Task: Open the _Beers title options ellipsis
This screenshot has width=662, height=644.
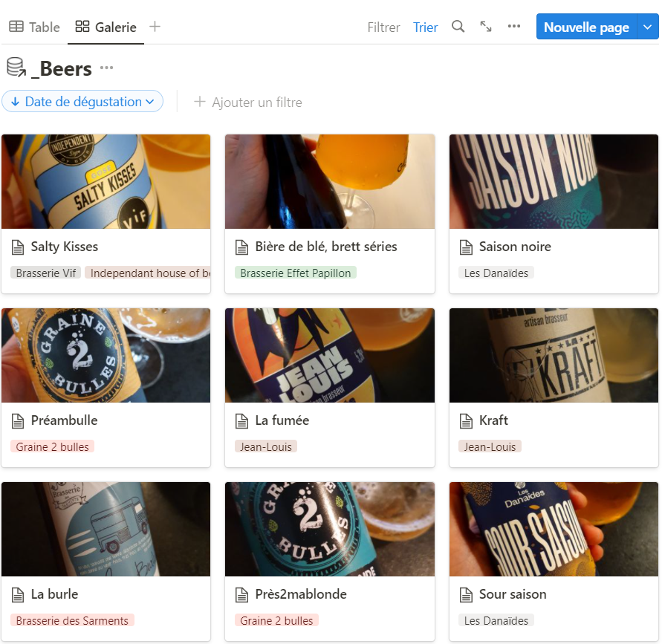Action: tap(107, 68)
